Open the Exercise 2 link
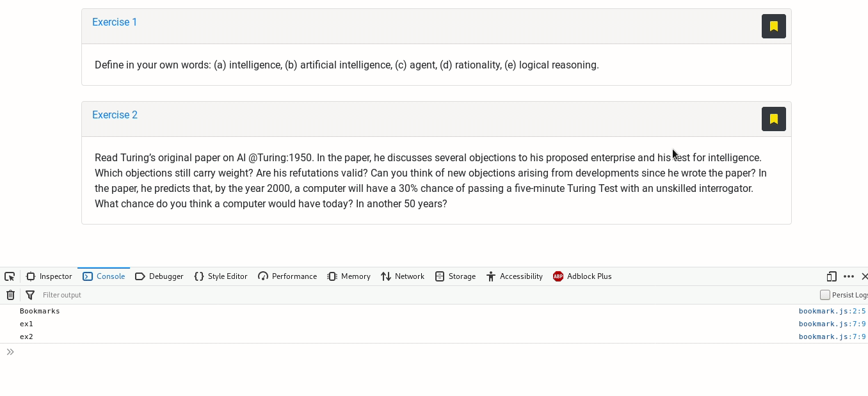 [x=115, y=115]
